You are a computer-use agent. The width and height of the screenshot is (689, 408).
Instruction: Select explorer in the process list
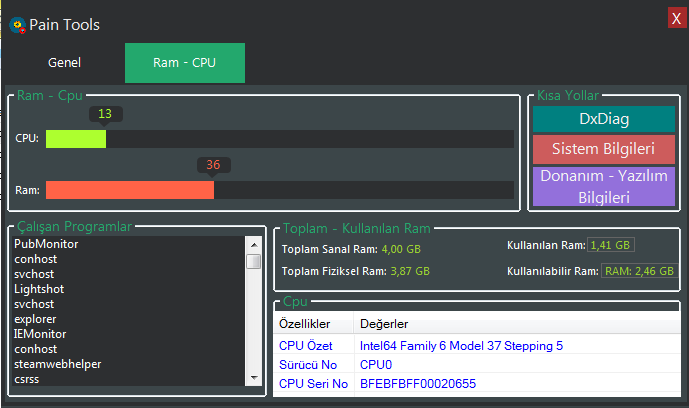pos(35,319)
